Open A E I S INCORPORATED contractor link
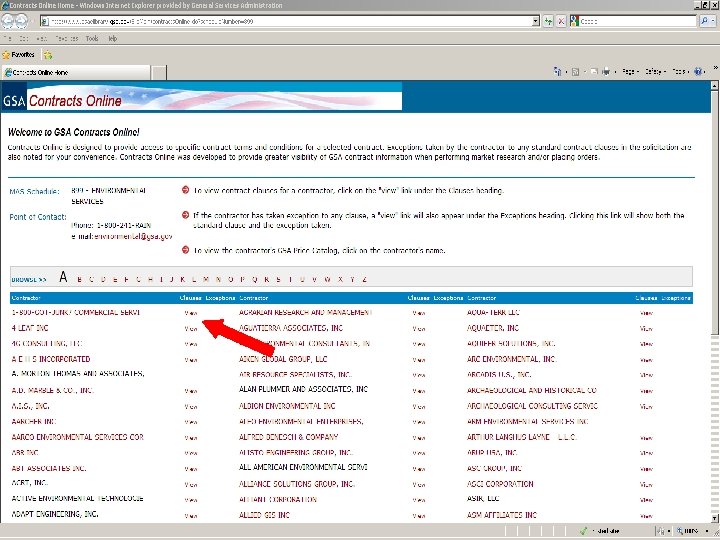Image resolution: width=720 pixels, height=540 pixels. (51, 359)
